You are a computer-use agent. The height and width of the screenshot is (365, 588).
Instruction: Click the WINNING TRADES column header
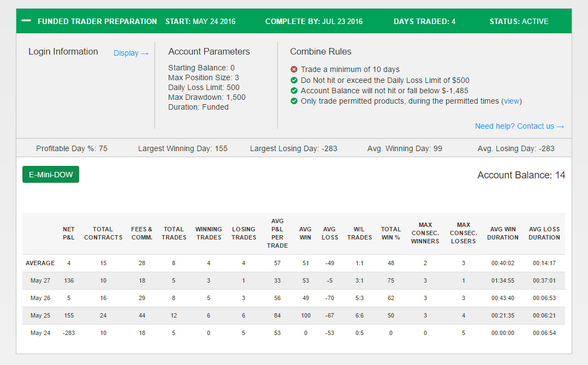coord(209,233)
